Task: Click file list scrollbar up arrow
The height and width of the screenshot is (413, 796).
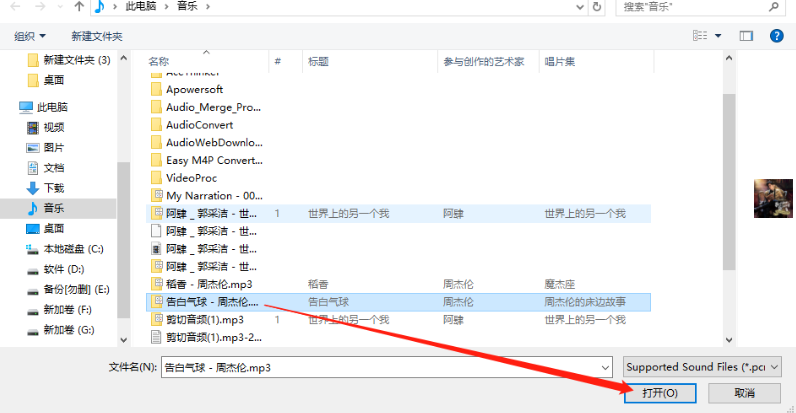Action: click(x=729, y=58)
